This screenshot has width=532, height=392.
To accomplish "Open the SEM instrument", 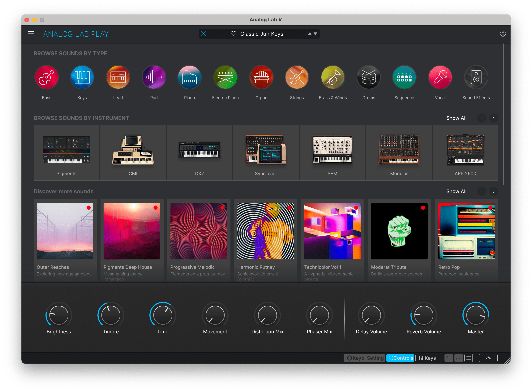I will pos(332,153).
